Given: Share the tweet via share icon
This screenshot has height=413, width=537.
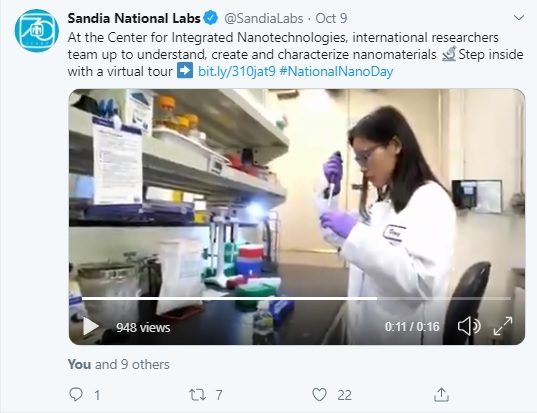Looking at the screenshot, I should 441,395.
